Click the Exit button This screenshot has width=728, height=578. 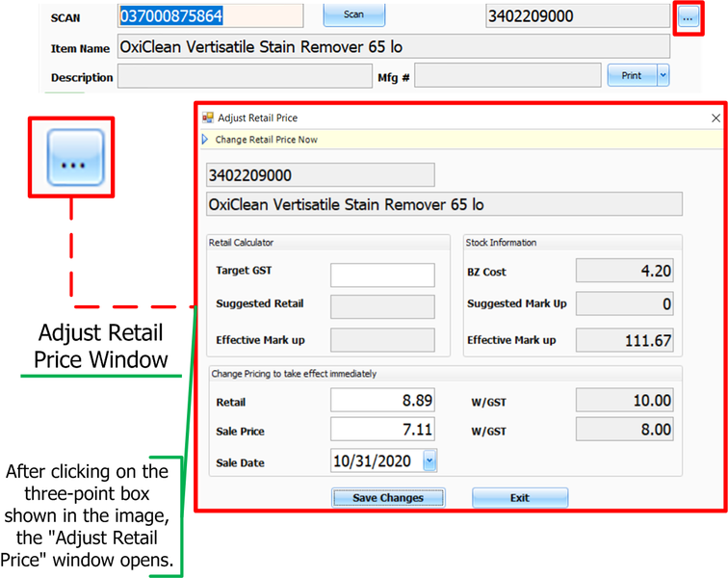[x=520, y=498]
